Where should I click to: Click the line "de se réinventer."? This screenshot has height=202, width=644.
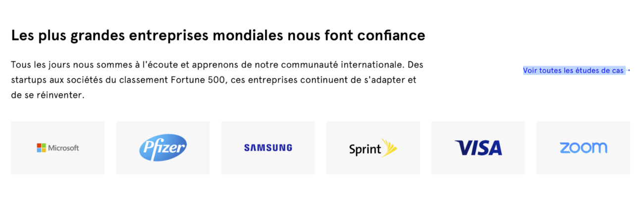tap(48, 95)
